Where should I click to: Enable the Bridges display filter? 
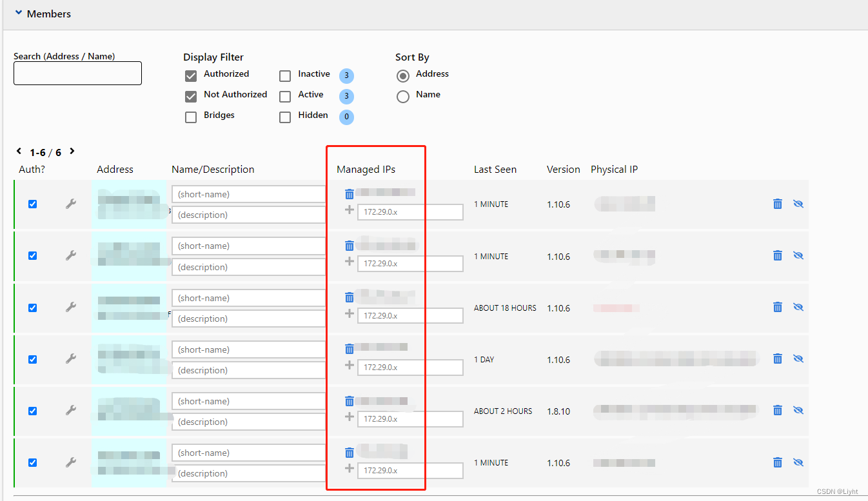coord(191,117)
